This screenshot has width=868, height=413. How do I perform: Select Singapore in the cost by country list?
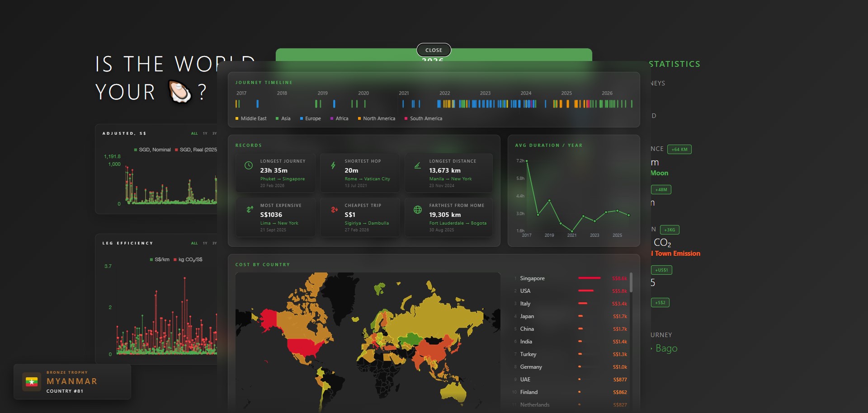point(532,278)
